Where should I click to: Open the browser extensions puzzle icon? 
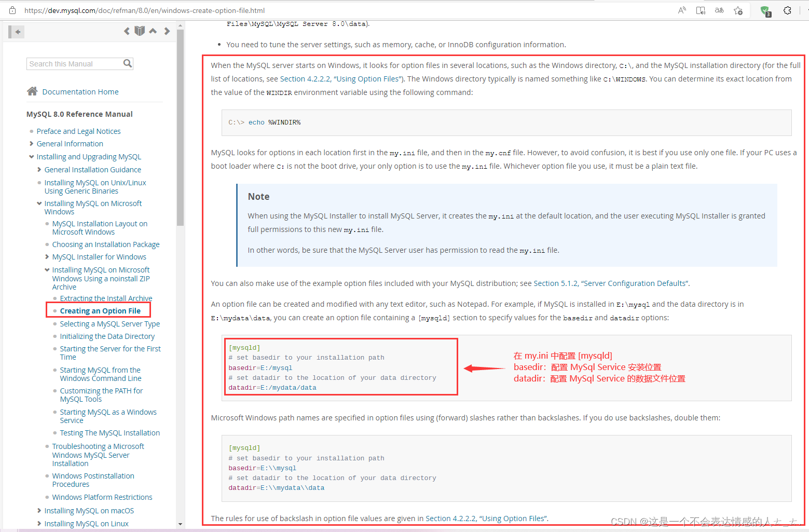point(787,10)
